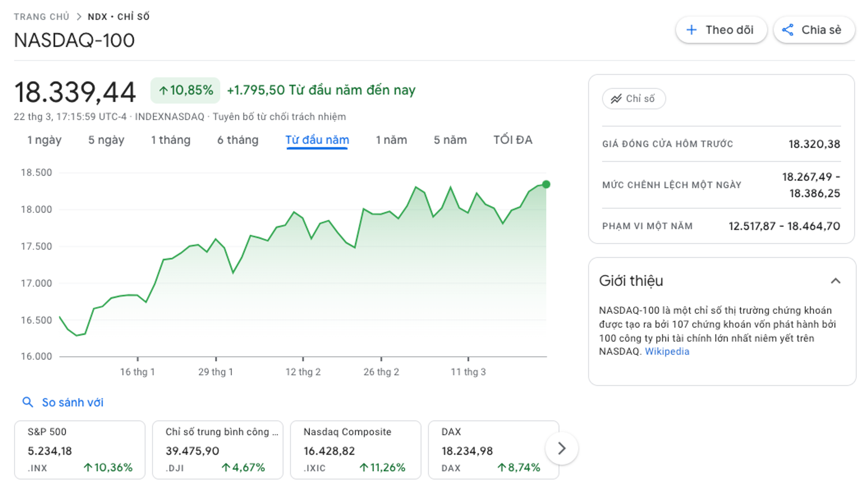Click the green up-arrow in 10,85% badge
868x489 pixels.
click(163, 90)
